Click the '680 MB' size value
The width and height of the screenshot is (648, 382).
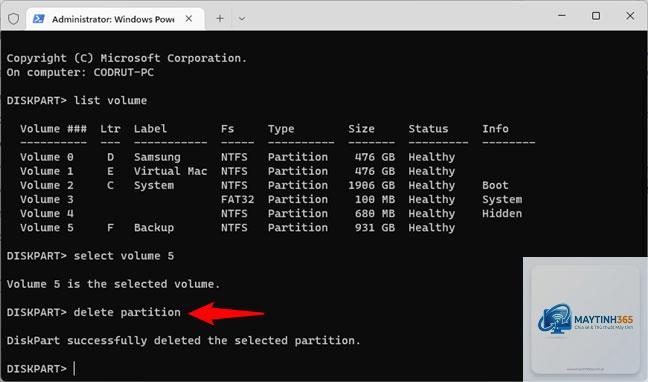[x=375, y=213]
